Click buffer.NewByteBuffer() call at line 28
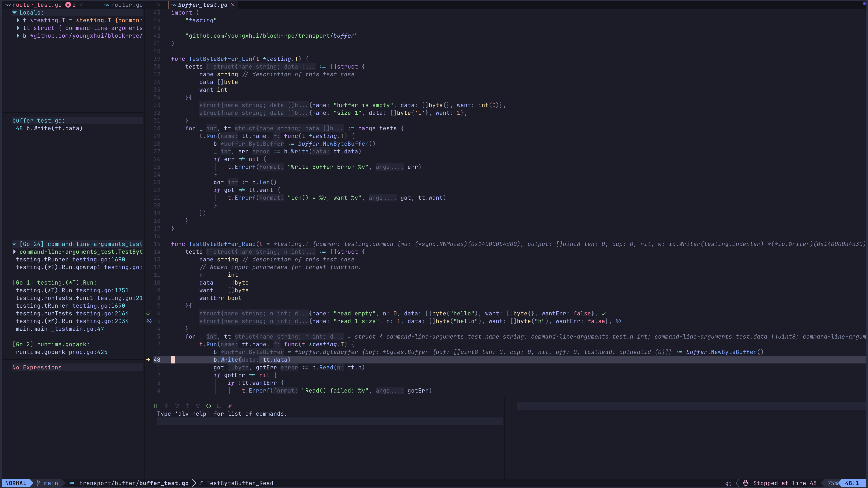This screenshot has width=868, height=488. click(336, 144)
